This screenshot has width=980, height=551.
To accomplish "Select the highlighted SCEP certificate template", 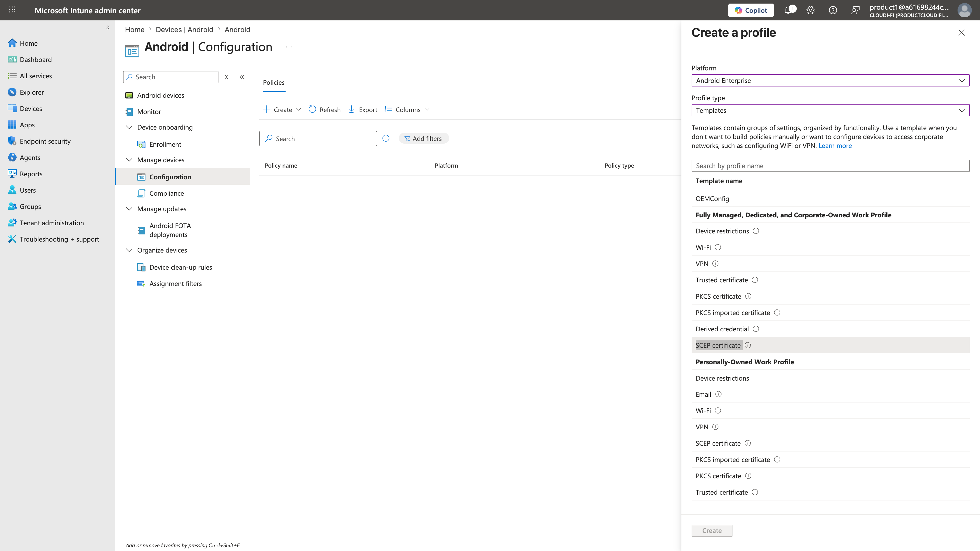I will pos(830,346).
